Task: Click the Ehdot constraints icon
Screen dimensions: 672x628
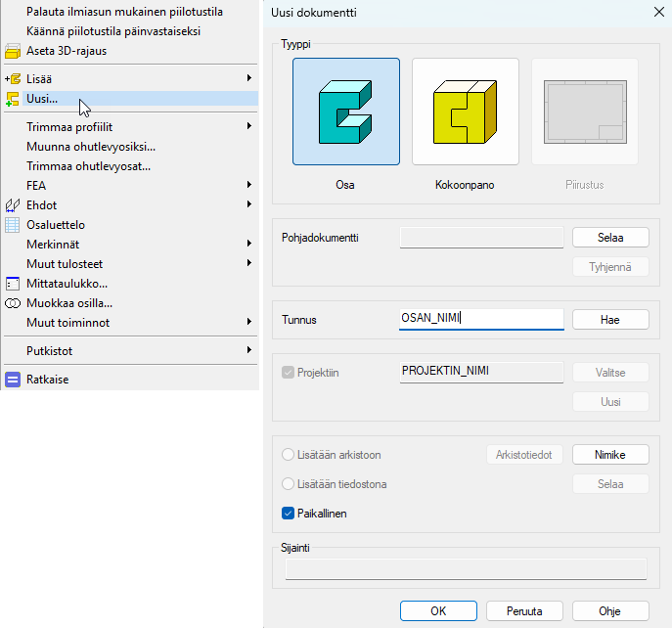Action: [13, 205]
